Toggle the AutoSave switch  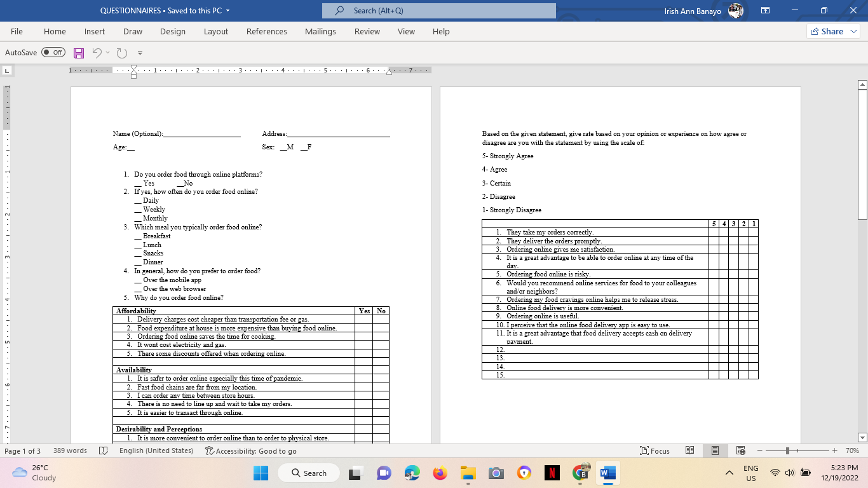[53, 53]
